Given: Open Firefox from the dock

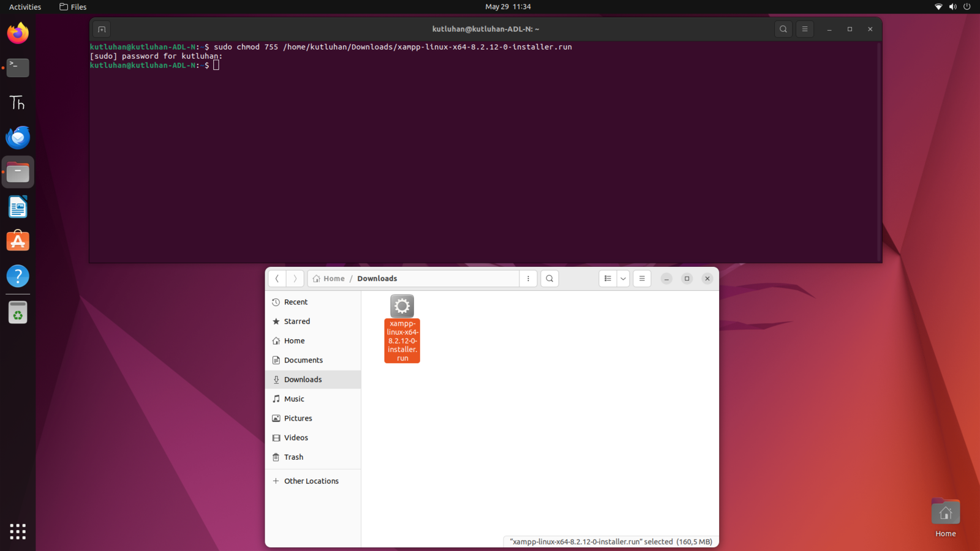Looking at the screenshot, I should click(18, 33).
